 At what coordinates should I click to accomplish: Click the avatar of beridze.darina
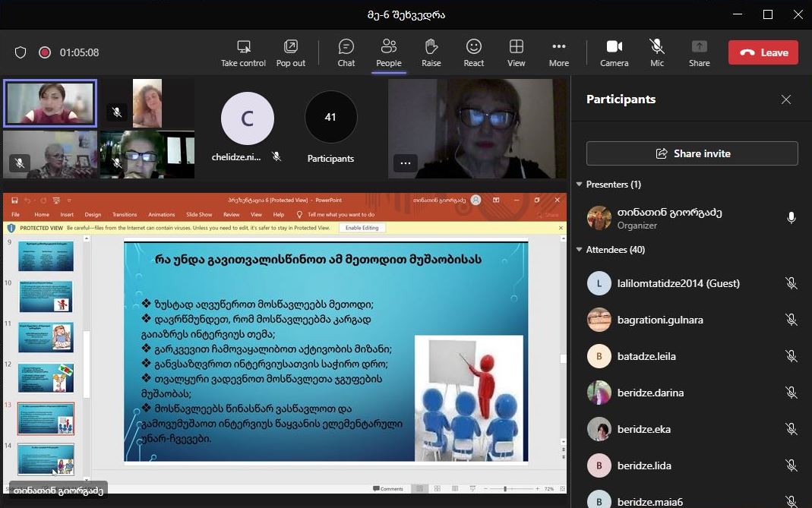[599, 393]
